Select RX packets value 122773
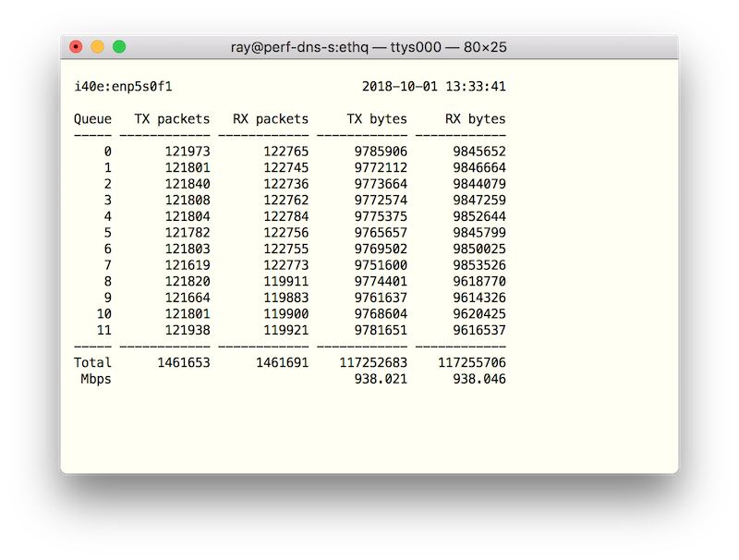739x560 pixels. pos(286,265)
